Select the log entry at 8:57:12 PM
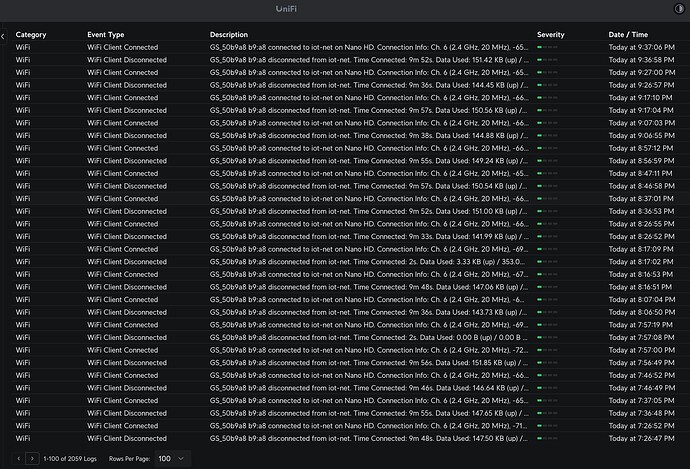Viewport: 690px width, 469px height. 350,148
